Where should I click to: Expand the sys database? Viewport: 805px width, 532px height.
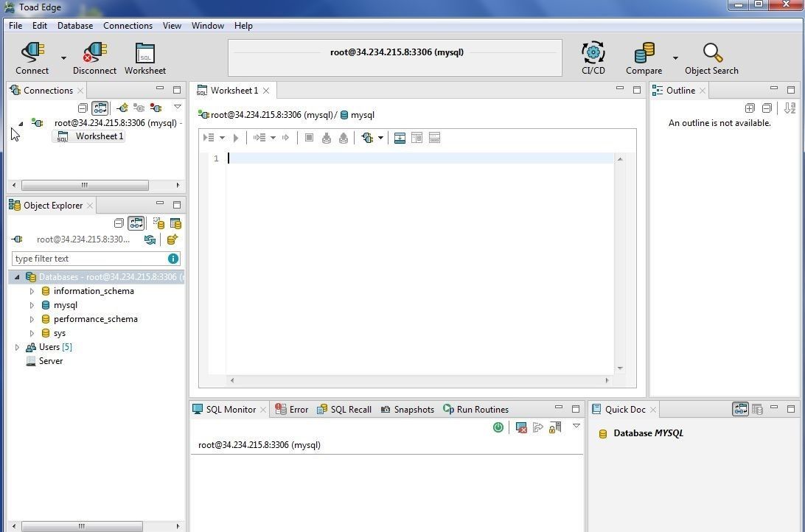32,334
